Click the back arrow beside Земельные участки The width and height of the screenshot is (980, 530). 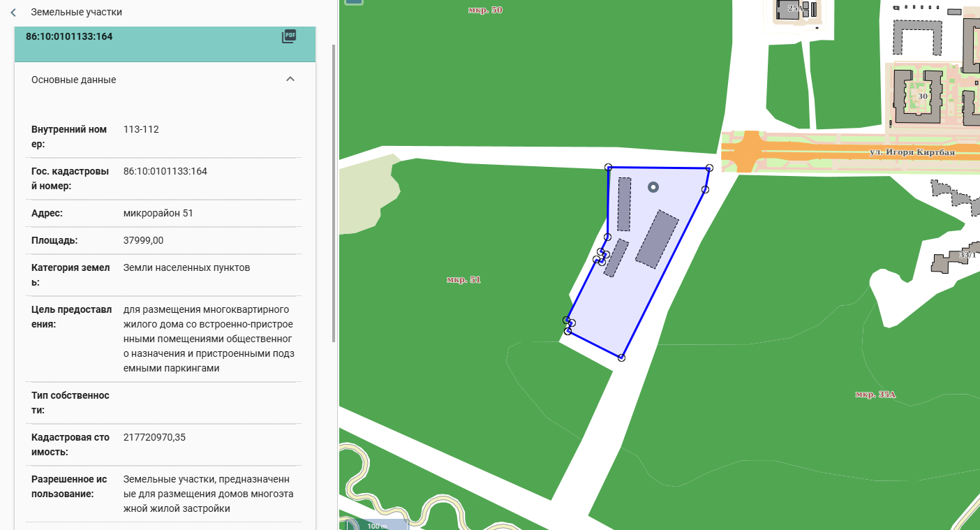pyautogui.click(x=13, y=13)
